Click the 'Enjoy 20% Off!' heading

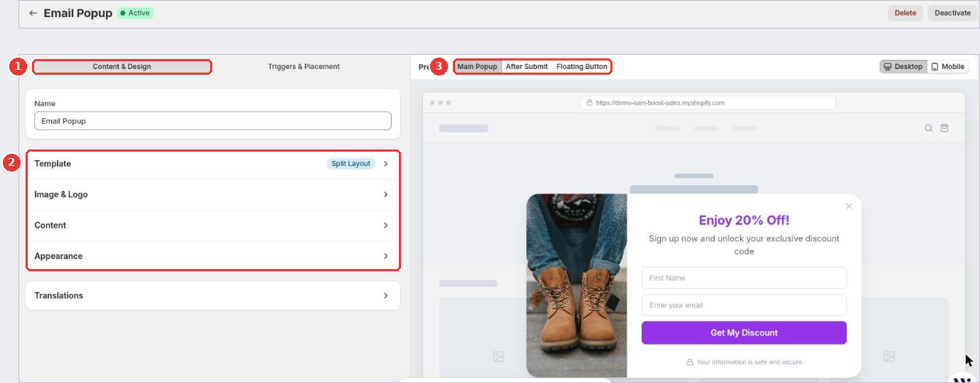(744, 221)
